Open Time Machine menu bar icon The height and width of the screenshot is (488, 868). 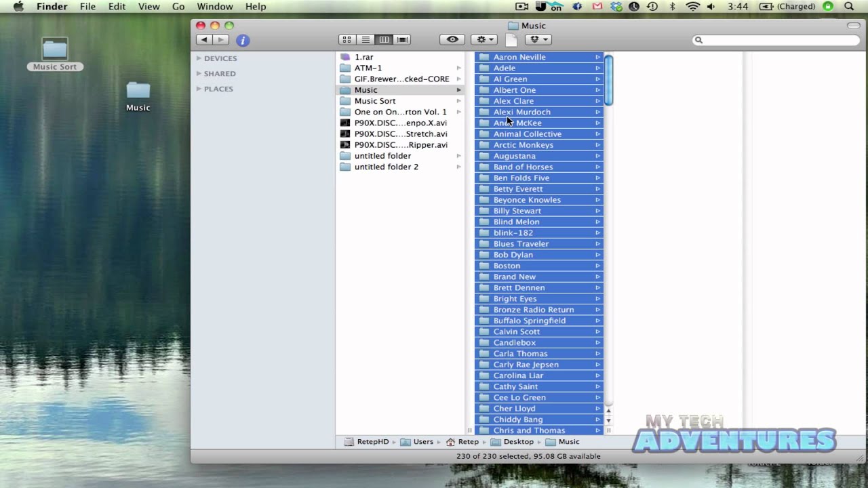[x=652, y=6]
